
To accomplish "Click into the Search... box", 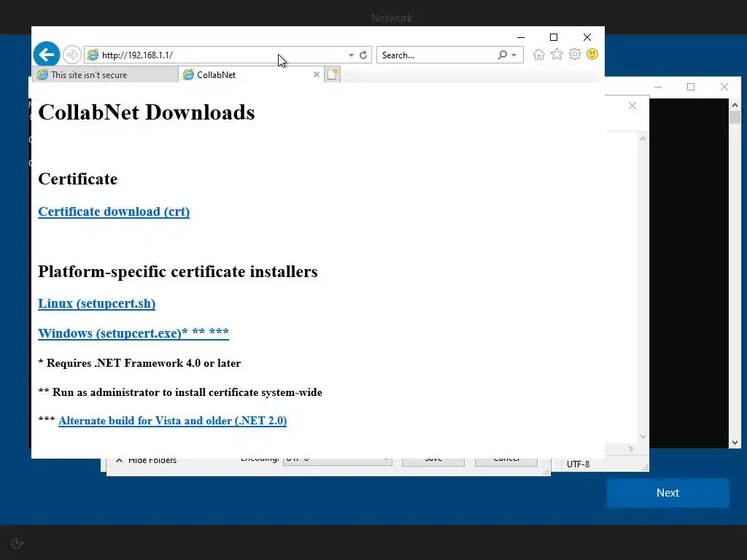I will [x=438, y=55].
